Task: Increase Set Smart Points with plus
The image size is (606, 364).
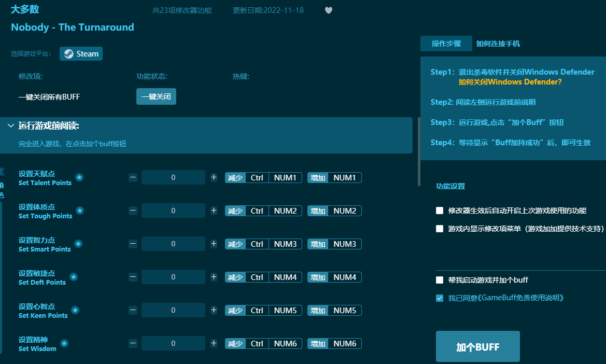Action: point(214,244)
